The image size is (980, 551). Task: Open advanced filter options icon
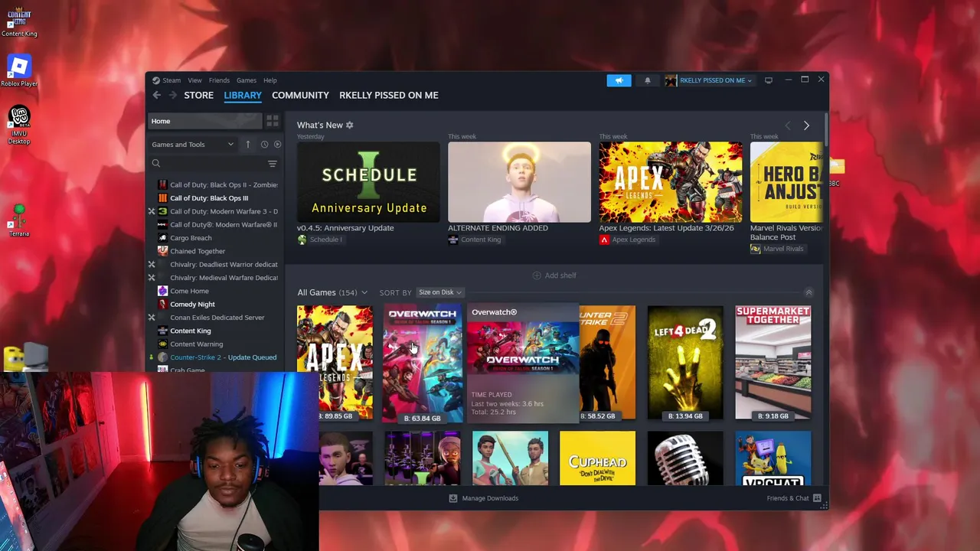click(x=272, y=163)
